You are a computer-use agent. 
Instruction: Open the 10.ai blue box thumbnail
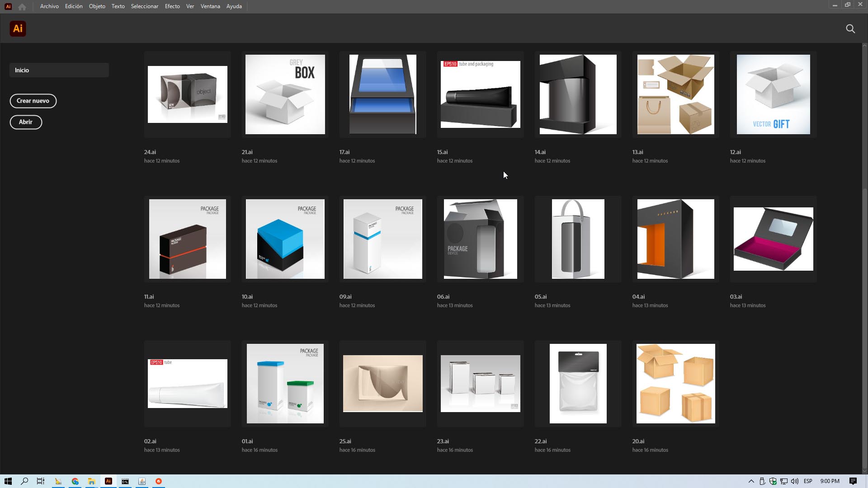[x=285, y=239]
